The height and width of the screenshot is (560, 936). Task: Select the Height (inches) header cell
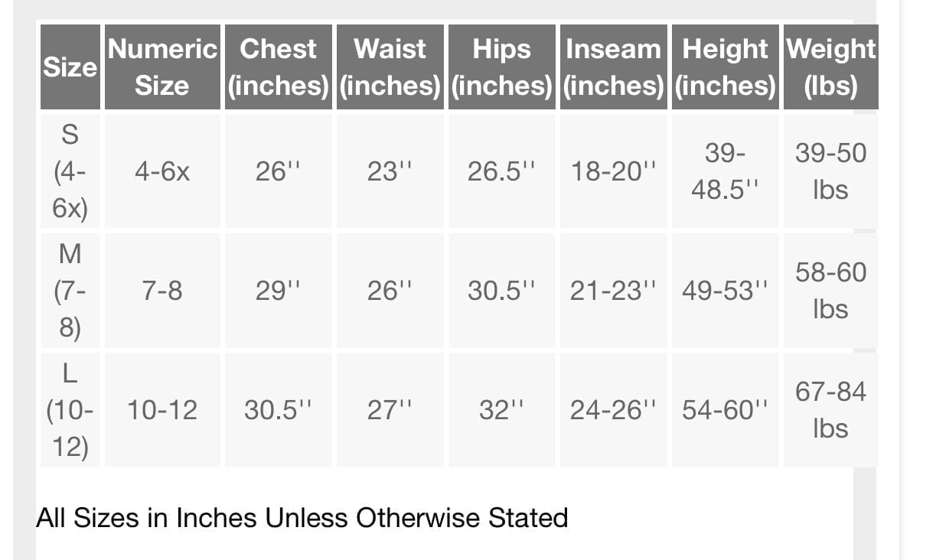tap(726, 67)
